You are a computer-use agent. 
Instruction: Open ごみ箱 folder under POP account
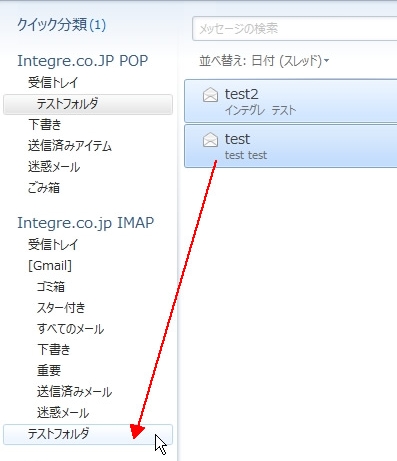pyautogui.click(x=44, y=188)
